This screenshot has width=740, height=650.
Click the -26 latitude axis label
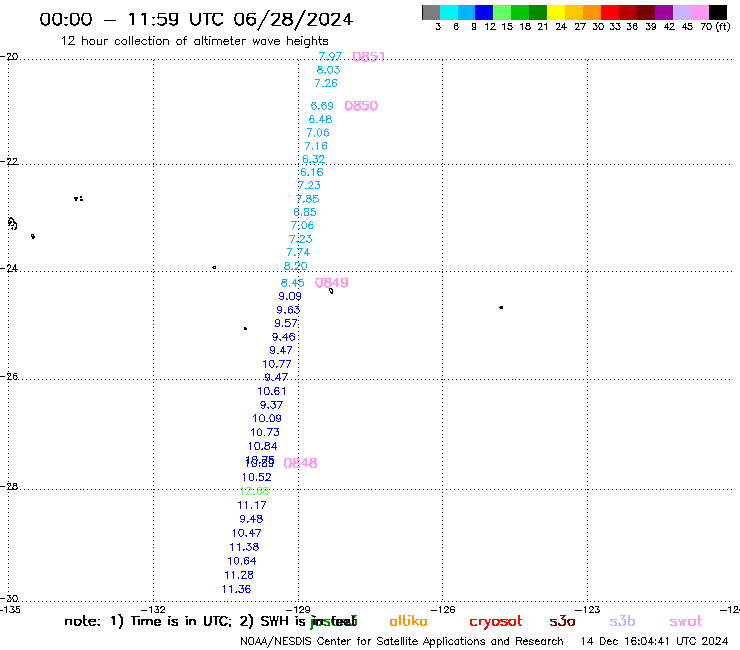9,377
